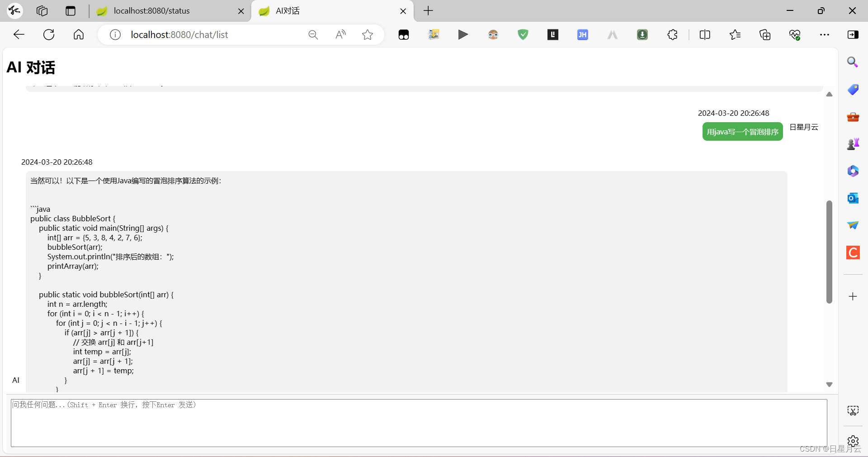The width and height of the screenshot is (868, 457).
Task: View site information icon
Action: point(115,35)
